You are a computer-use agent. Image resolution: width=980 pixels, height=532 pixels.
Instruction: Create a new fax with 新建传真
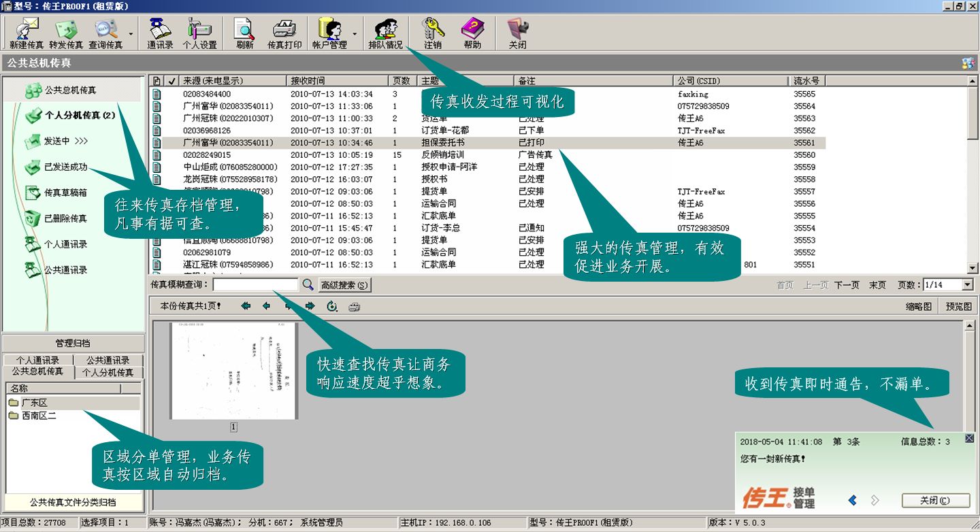[27, 34]
